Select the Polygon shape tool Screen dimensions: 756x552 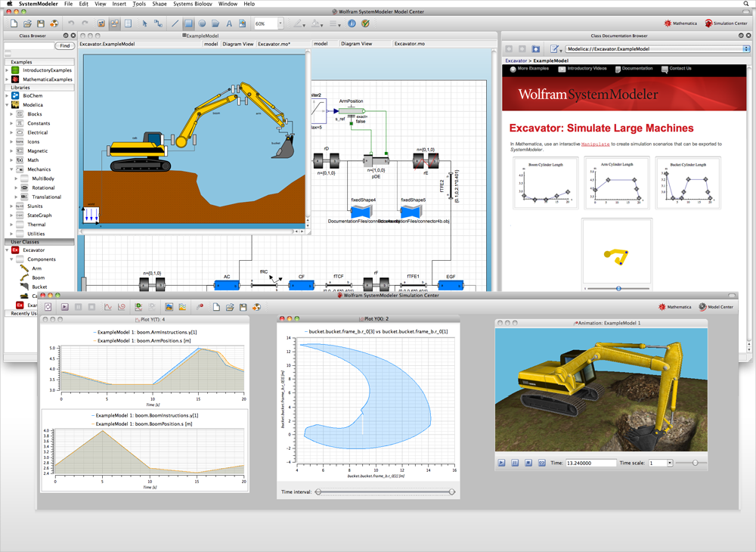click(x=215, y=23)
